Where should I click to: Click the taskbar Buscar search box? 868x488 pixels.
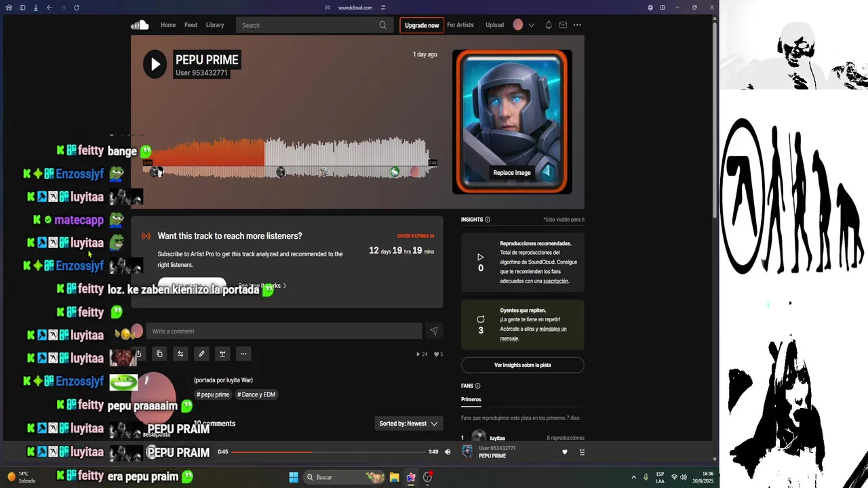pyautogui.click(x=344, y=477)
